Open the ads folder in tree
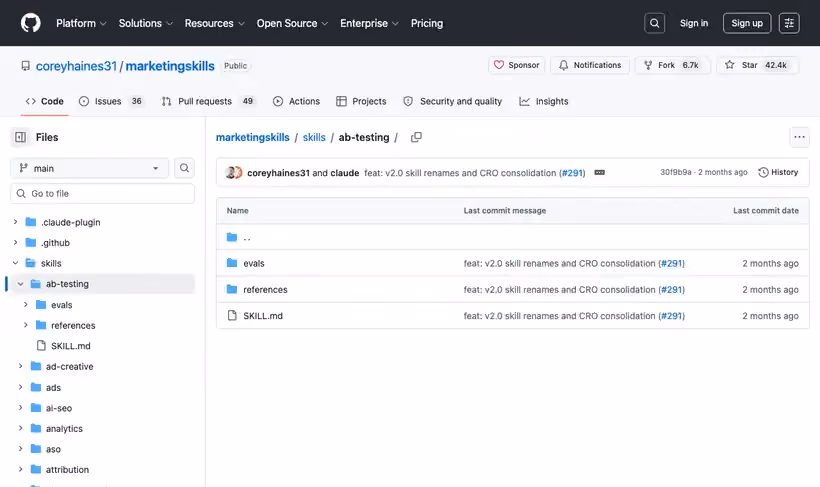 click(x=53, y=387)
